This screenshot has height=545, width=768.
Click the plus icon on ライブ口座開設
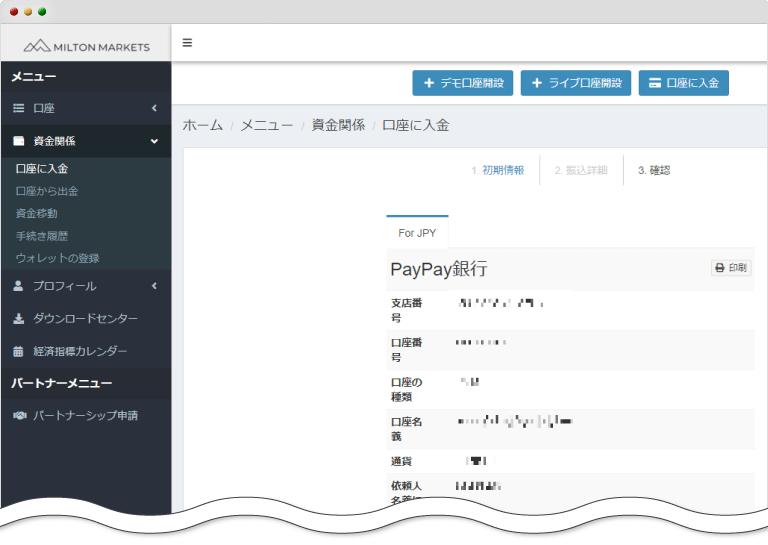point(537,83)
